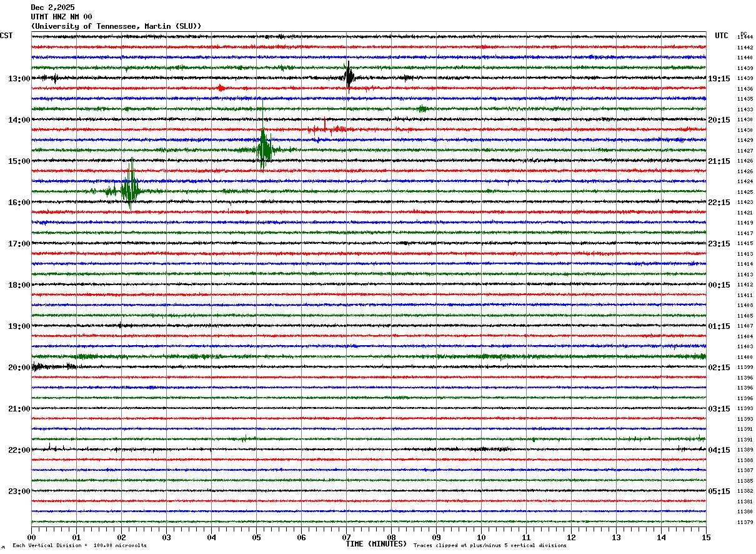756x554 pixels.
Task: Click the DC offset value '11435'
Action: (x=745, y=99)
